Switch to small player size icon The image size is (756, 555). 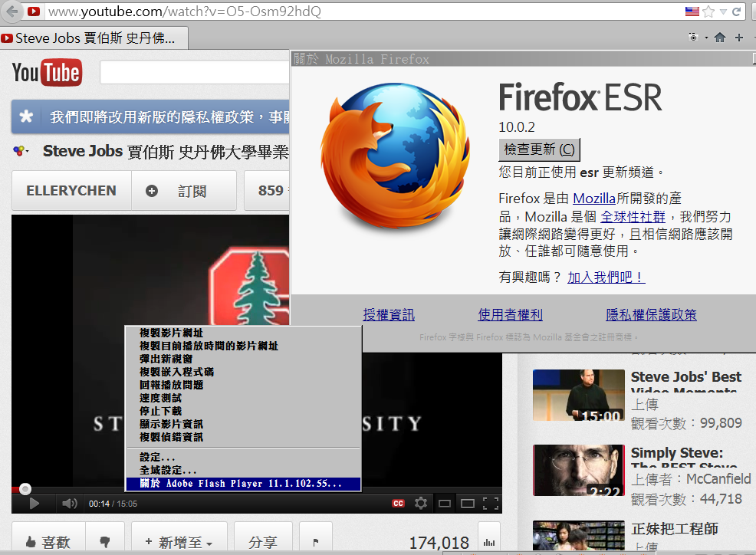[x=445, y=504]
